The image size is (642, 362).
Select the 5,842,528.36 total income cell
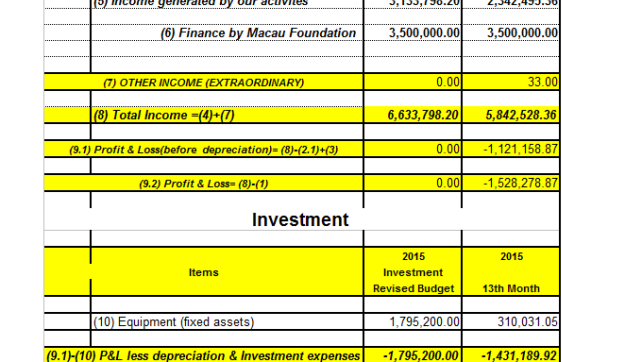521,115
